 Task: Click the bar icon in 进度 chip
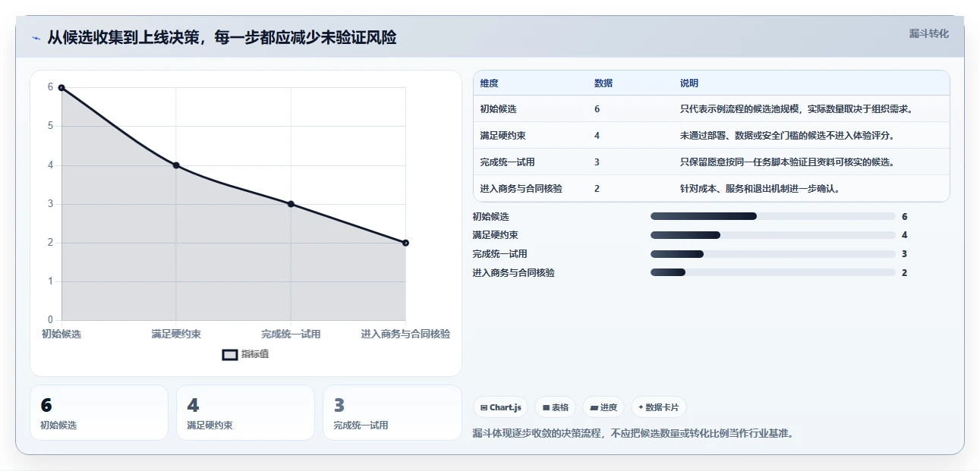click(x=594, y=407)
